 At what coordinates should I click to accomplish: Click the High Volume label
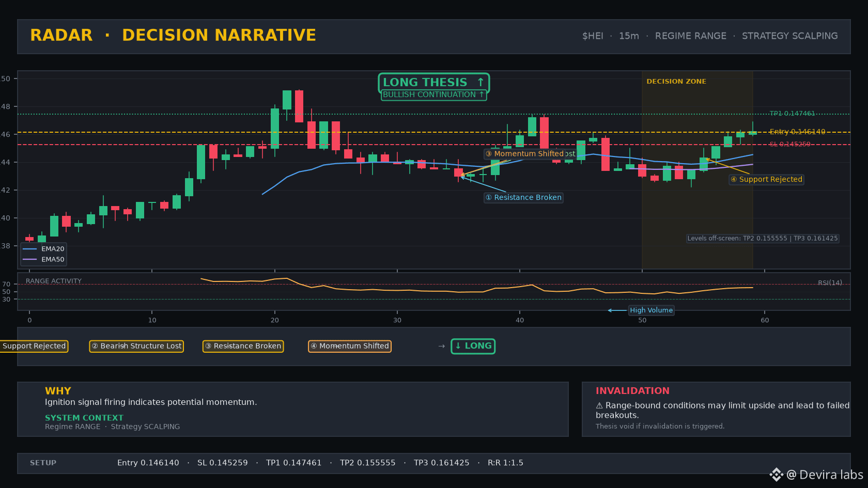pos(651,310)
